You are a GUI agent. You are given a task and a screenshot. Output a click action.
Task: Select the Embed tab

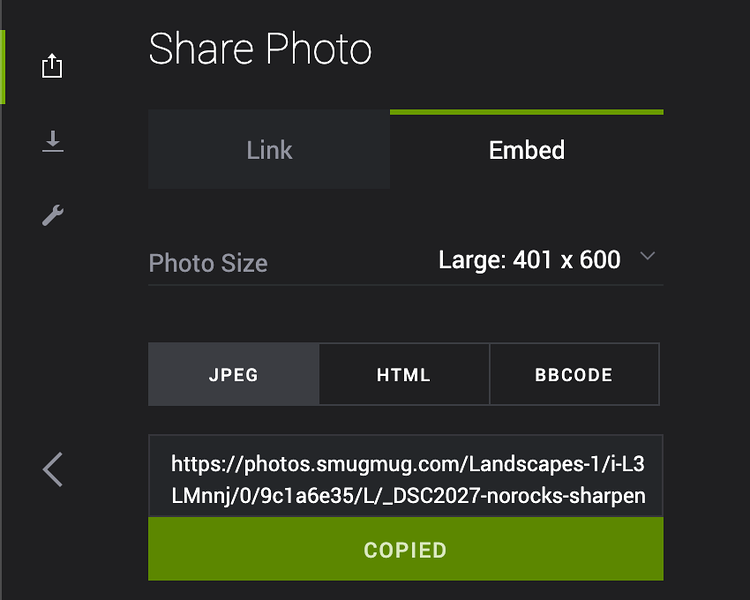[527, 149]
